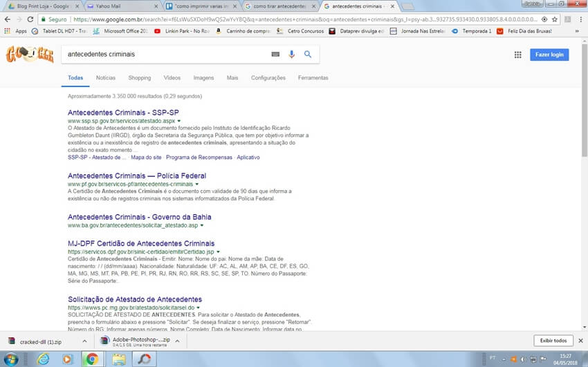Viewport: 588px width, 367px height.
Task: Click the Google doodle logo
Action: tap(29, 55)
